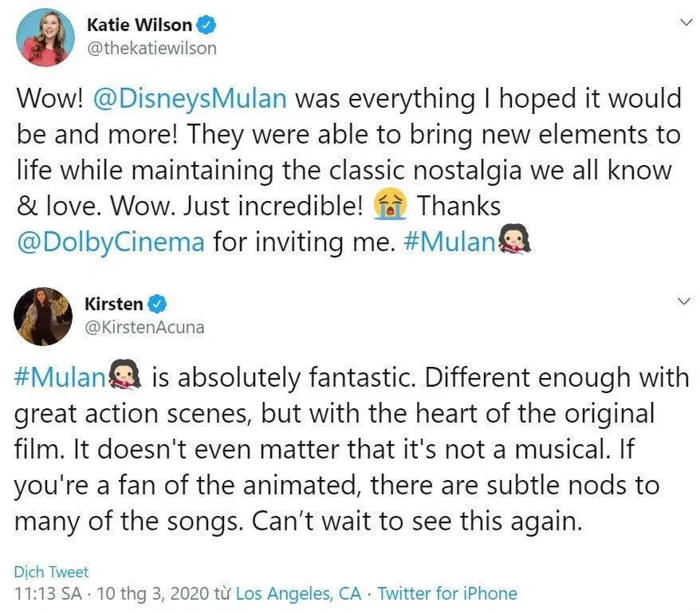Click the 'Dịch Tweet' translate link
This screenshot has height=614, width=700.
pyautogui.click(x=51, y=572)
